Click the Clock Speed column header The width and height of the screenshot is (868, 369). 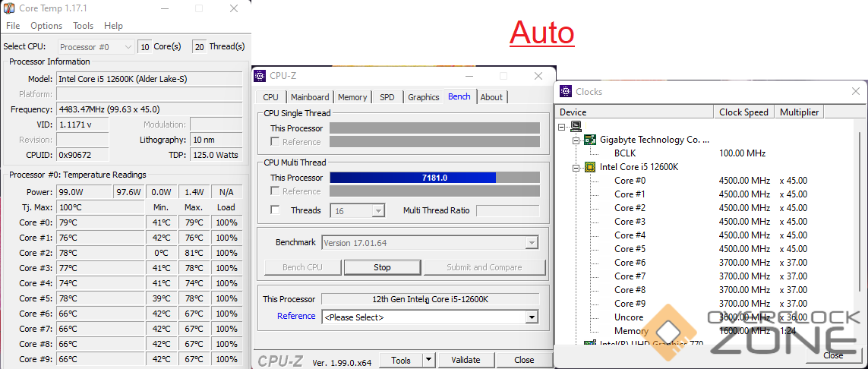click(744, 112)
